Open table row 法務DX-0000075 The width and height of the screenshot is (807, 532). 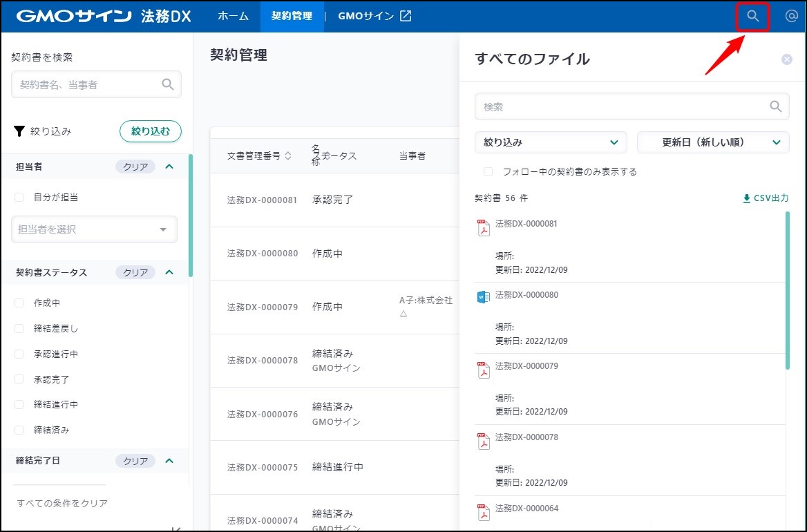point(334,468)
